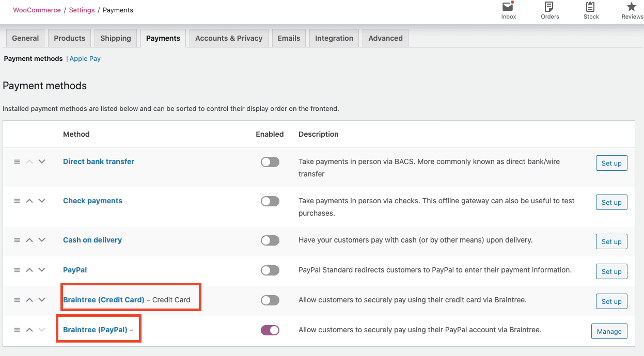
Task: Move Braintree (Credit Card) up
Action: click(29, 300)
